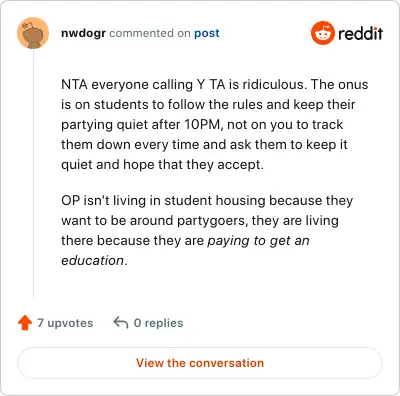This screenshot has height=396, width=400.
Task: Click the word "ridiculous" in the comment
Action: 273,84
